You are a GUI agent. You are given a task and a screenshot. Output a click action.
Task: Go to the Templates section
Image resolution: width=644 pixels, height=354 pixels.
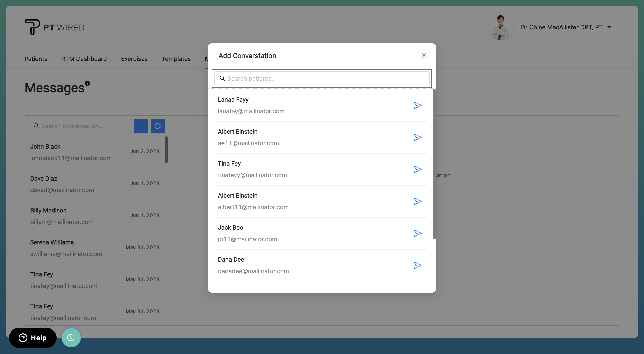pos(176,59)
